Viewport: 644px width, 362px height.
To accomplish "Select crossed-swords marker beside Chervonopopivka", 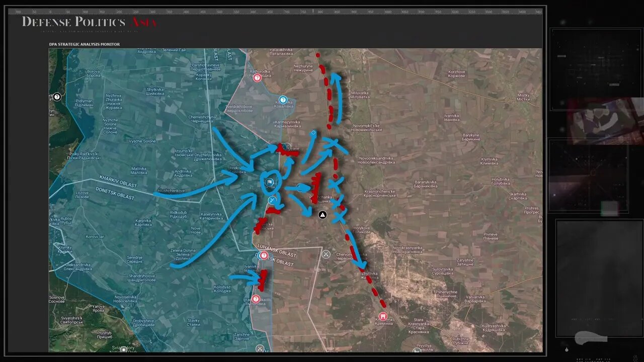I will 326,254.
